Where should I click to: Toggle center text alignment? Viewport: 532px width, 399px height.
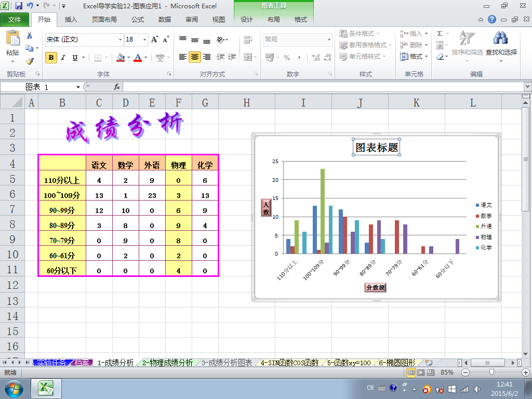click(195, 57)
